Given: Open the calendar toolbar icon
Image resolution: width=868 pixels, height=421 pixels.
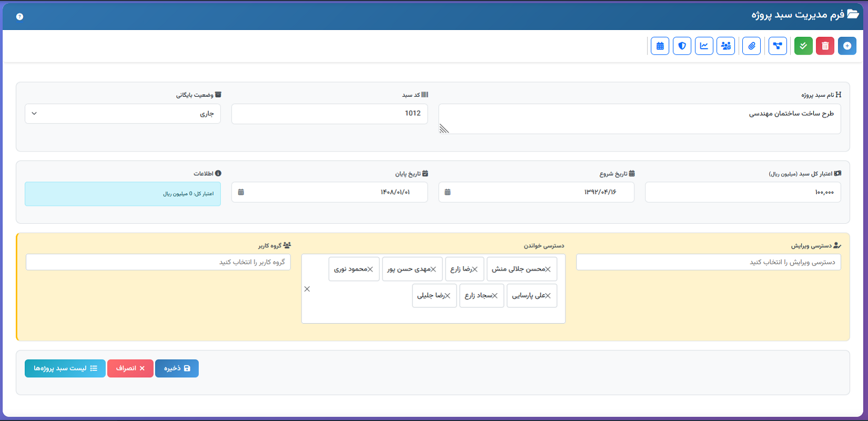Looking at the screenshot, I should coord(660,46).
